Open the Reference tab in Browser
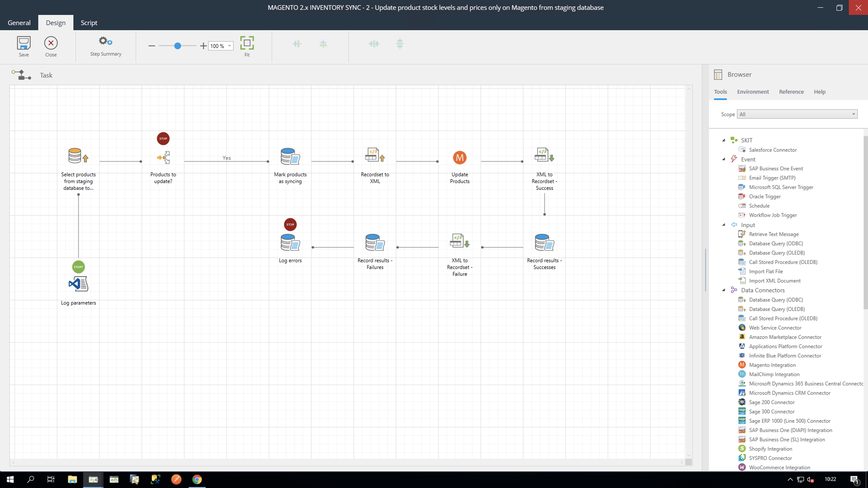 pyautogui.click(x=791, y=91)
